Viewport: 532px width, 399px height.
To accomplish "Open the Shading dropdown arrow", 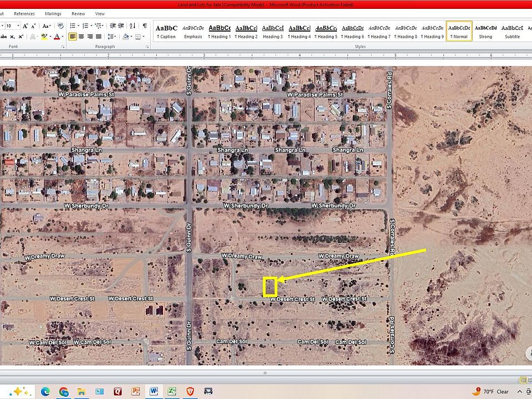I will tap(131, 37).
